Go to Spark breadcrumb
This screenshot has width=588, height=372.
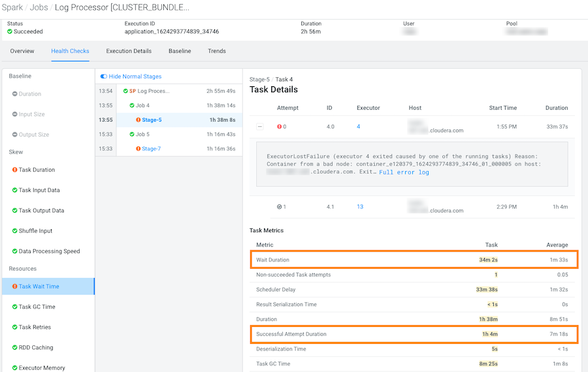tap(12, 7)
